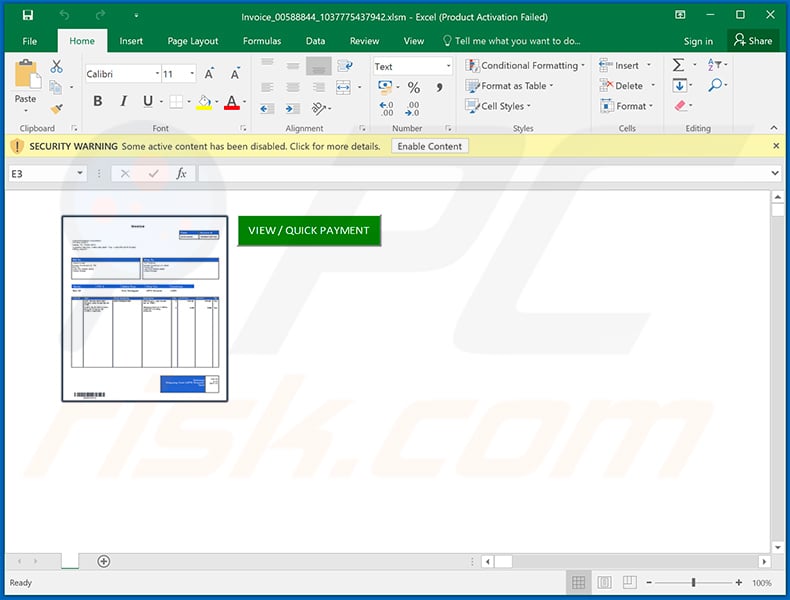Image resolution: width=790 pixels, height=600 pixels.
Task: Open the Fill down icon
Action: 679,86
